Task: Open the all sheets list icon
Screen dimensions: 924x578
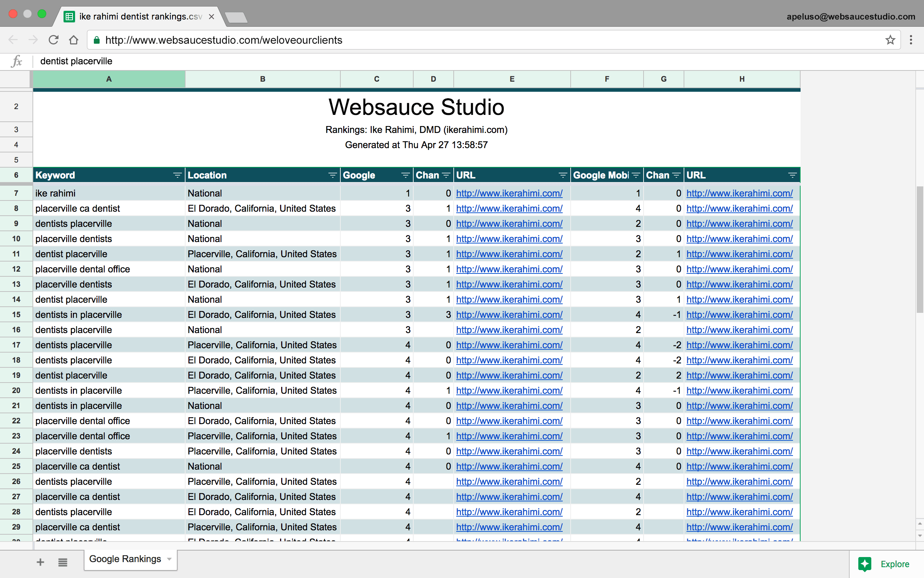Action: pyautogui.click(x=62, y=562)
